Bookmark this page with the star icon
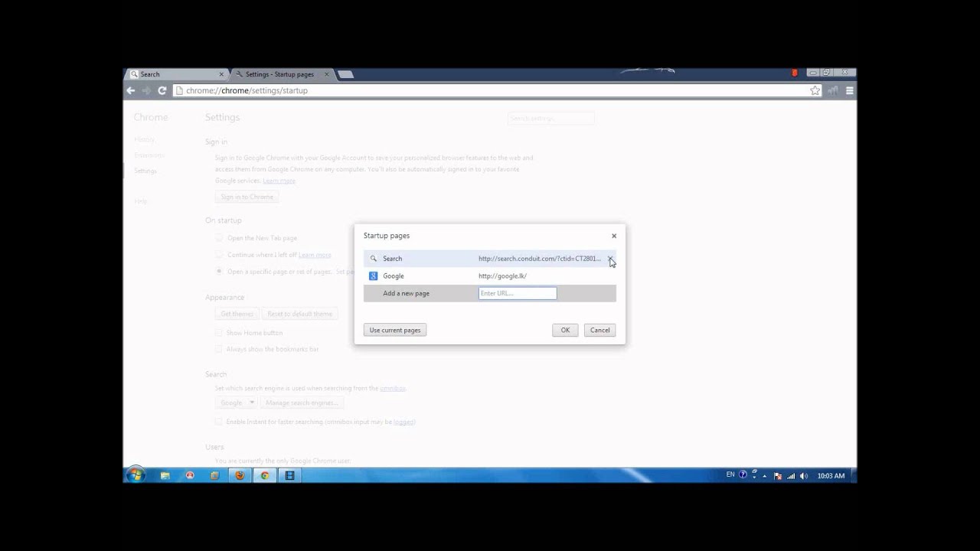The height and width of the screenshot is (551, 980). [x=815, y=90]
